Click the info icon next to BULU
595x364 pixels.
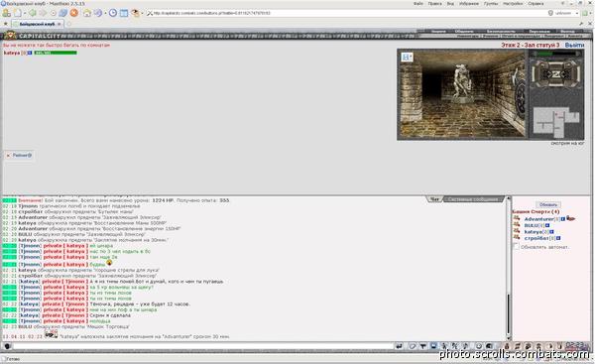[547, 225]
